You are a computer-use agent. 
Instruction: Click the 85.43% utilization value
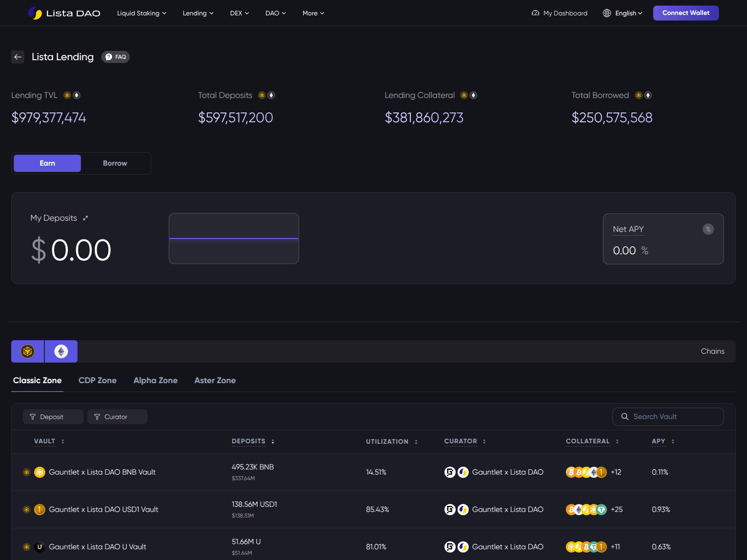(377, 510)
